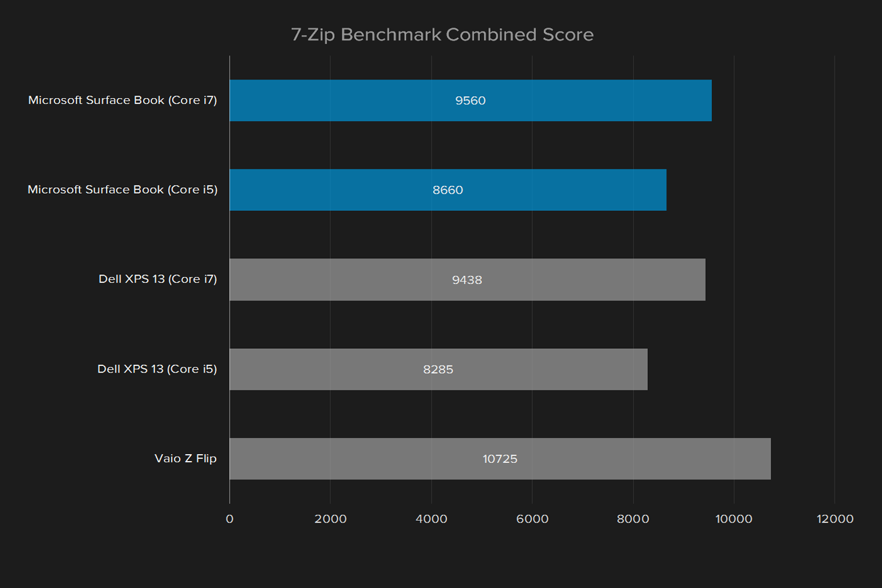
Task: Click the axis tick label 6000
Action: coord(532,519)
